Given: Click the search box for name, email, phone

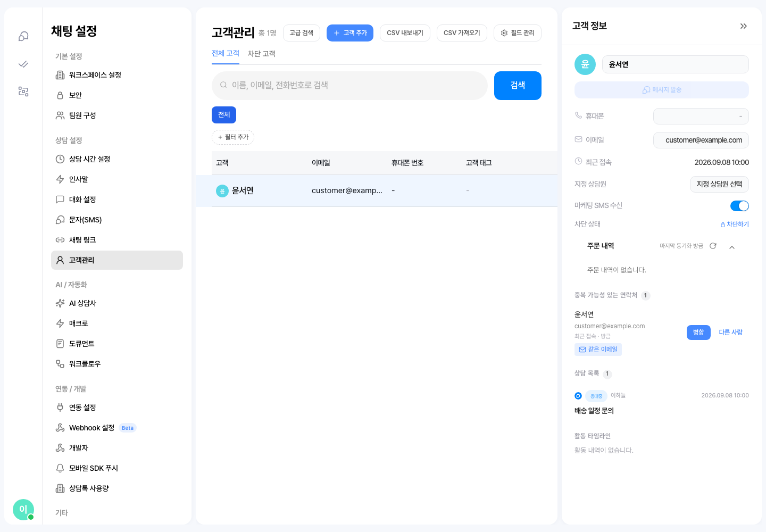Looking at the screenshot, I should 349,85.
